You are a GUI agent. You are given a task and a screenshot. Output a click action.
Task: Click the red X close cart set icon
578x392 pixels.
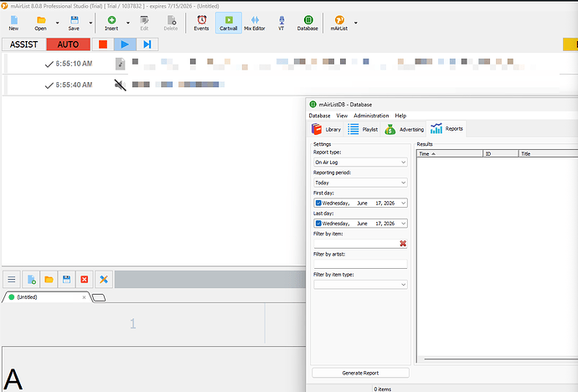85,280
